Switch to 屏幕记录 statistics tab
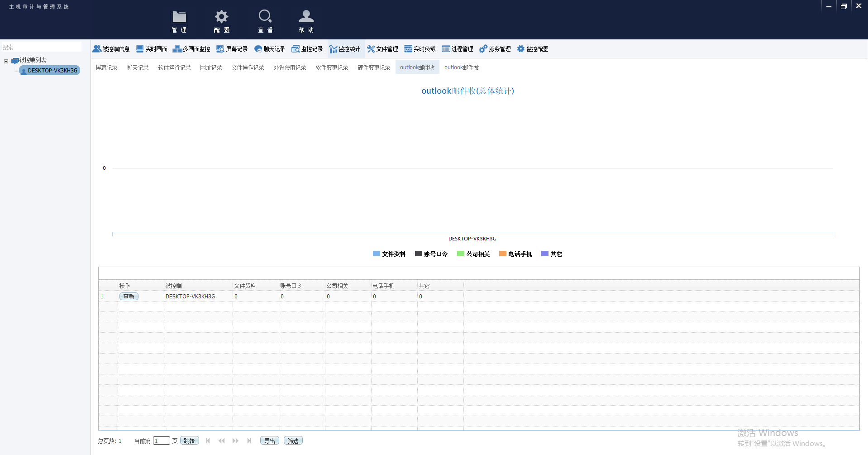The width and height of the screenshot is (868, 455). point(106,67)
